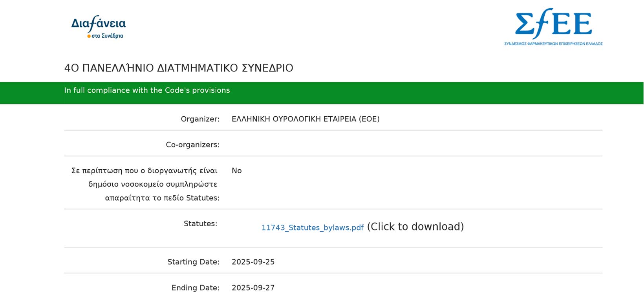Screen dimensions: 644x297
Task: Click the public hospital answer No
Action: coord(236,171)
